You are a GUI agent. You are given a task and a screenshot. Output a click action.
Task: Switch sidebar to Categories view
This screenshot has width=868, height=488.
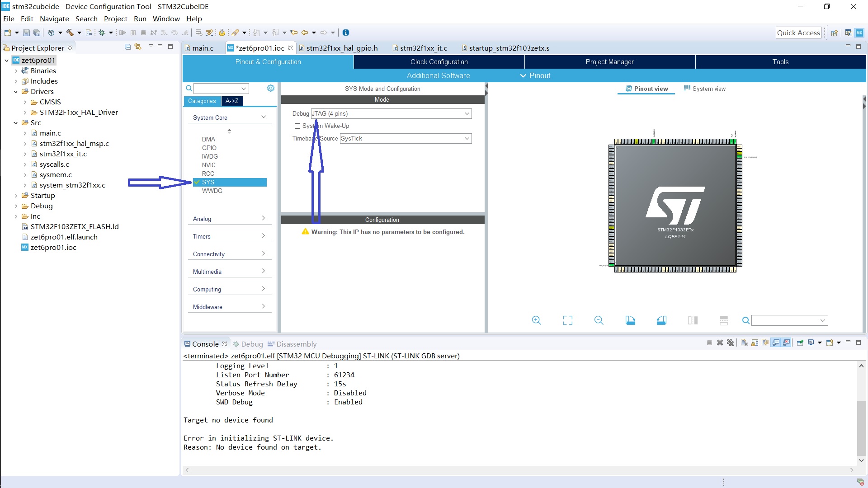click(202, 101)
